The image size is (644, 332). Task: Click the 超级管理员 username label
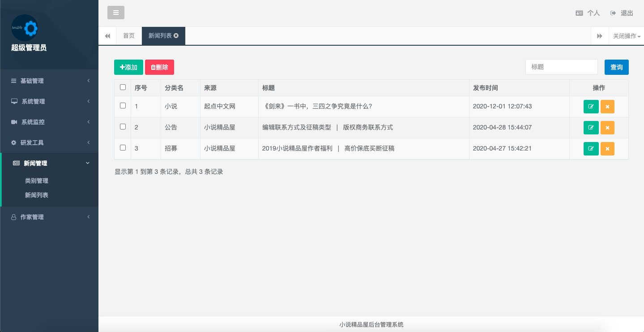coord(29,47)
